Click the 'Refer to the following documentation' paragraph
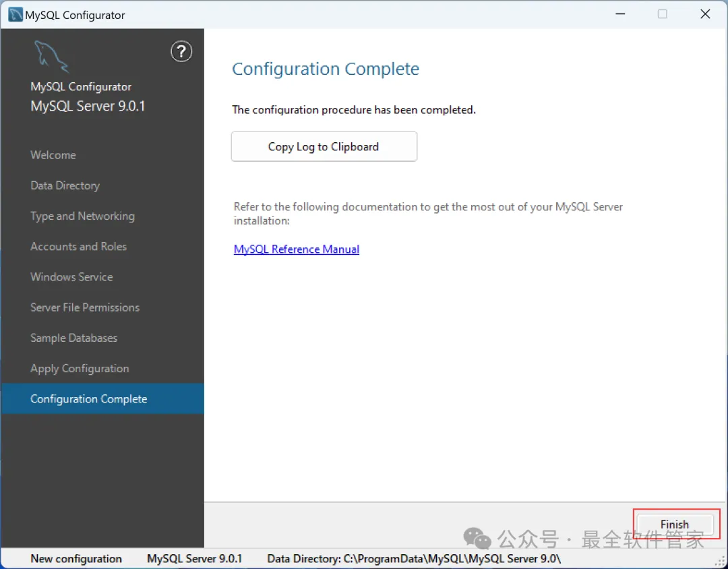Viewport: 728px width, 569px height. [x=428, y=214]
